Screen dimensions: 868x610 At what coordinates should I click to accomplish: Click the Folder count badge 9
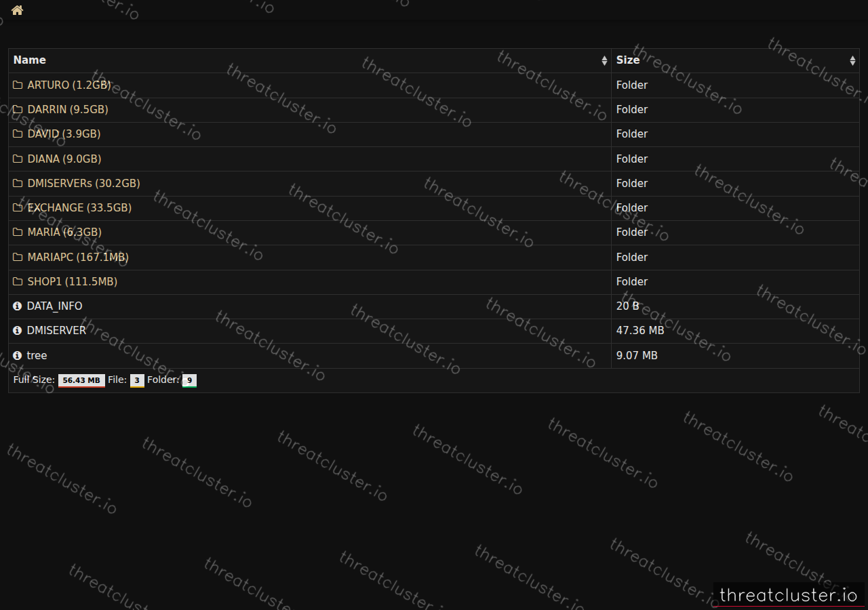(189, 380)
